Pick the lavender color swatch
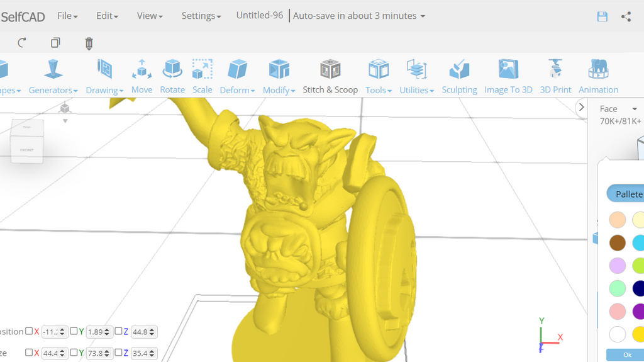The image size is (644, 362). [618, 266]
